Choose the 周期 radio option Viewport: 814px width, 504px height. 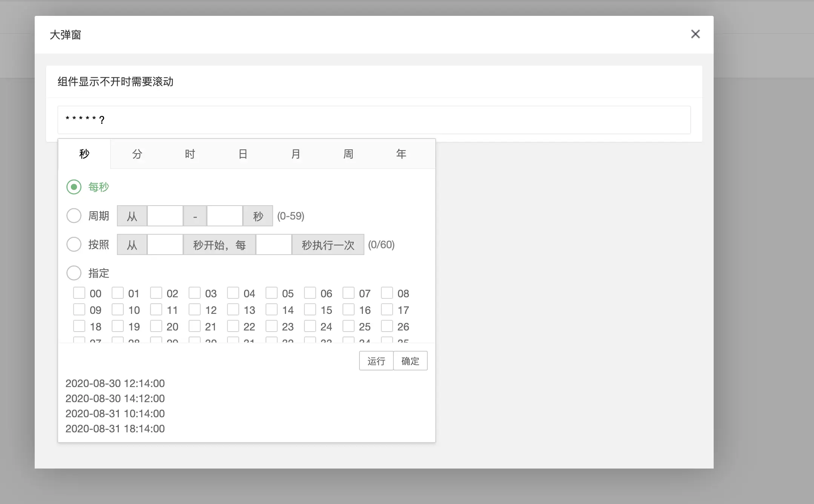click(74, 215)
